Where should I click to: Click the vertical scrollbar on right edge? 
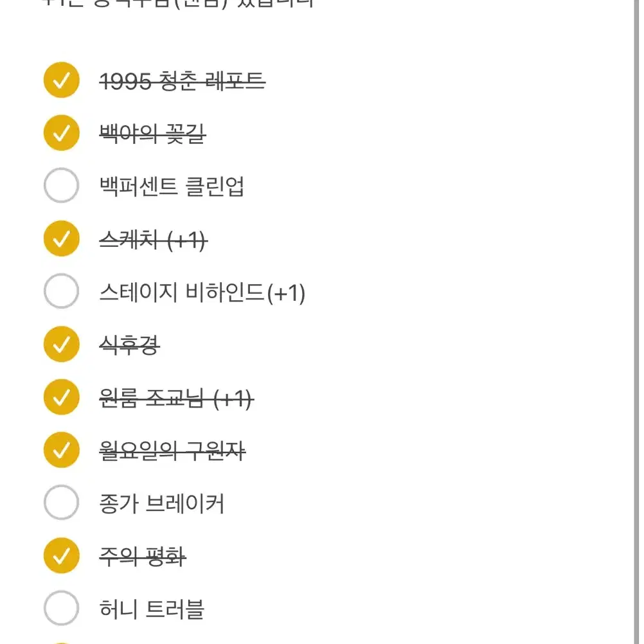[x=637, y=321]
